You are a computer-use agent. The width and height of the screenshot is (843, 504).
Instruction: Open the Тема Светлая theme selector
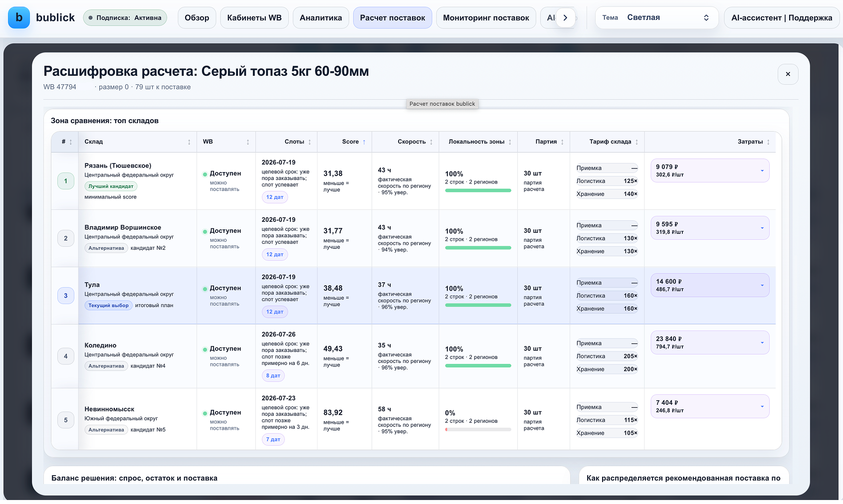[656, 17]
